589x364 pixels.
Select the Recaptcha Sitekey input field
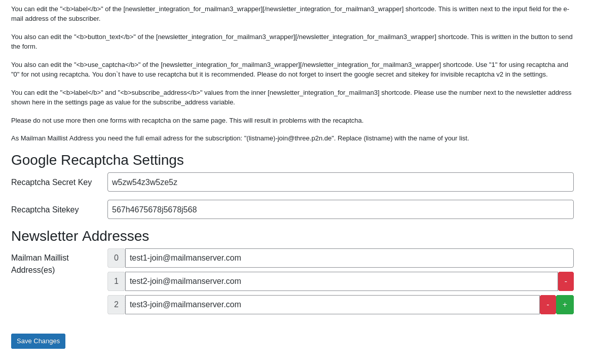pos(340,209)
